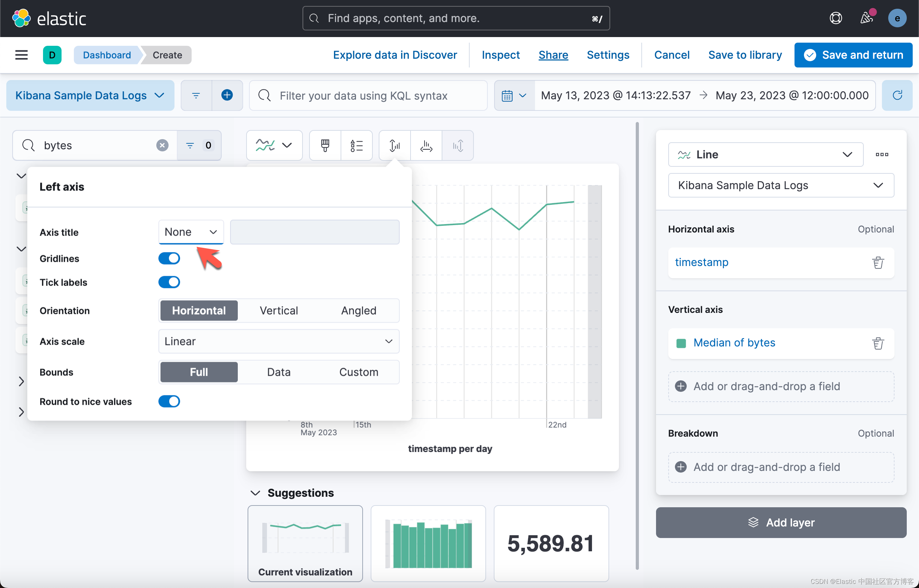Click the refresh query button
The height and width of the screenshot is (588, 919).
(897, 95)
